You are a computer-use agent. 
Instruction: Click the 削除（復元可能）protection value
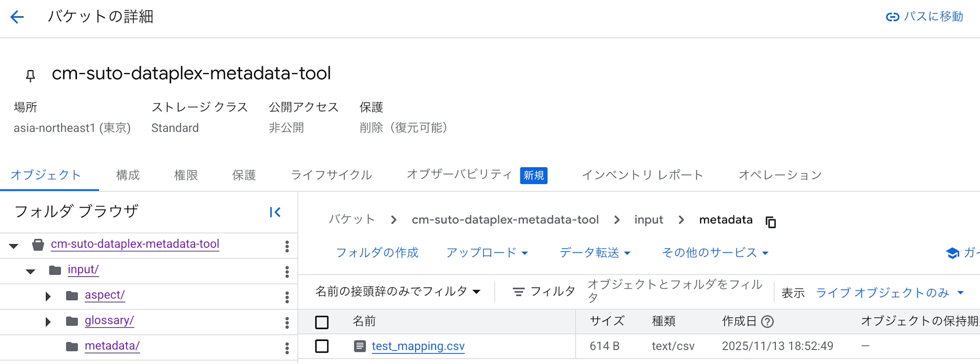(403, 128)
